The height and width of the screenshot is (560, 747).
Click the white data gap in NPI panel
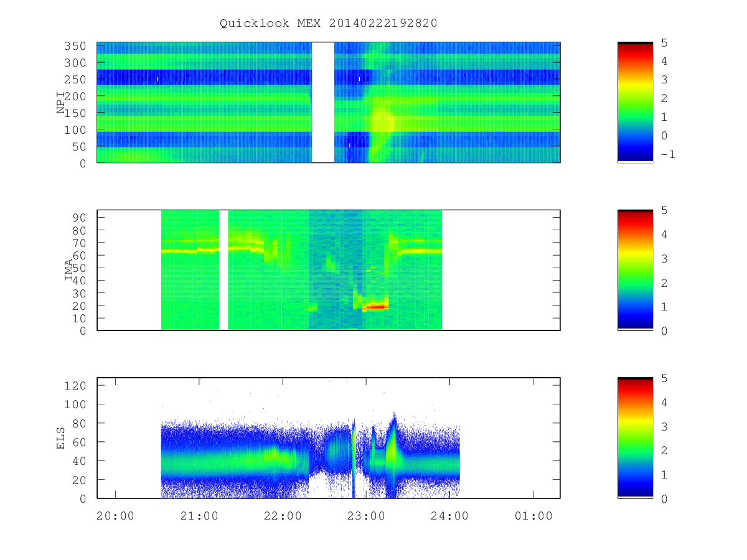tap(322, 102)
